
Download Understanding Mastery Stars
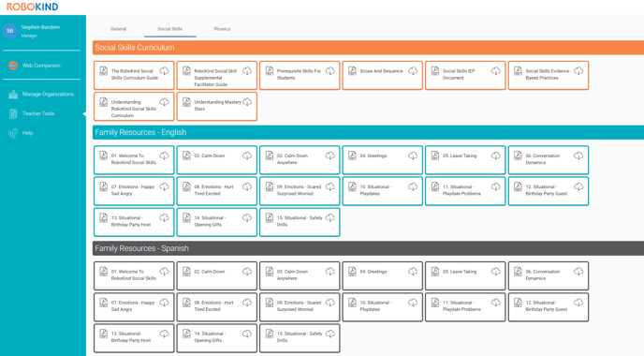coord(247,102)
